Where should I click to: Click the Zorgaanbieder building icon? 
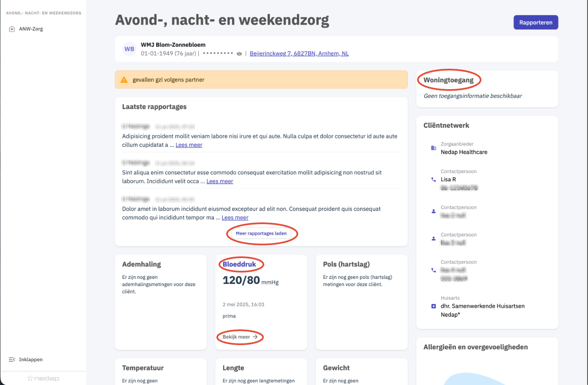pos(434,148)
